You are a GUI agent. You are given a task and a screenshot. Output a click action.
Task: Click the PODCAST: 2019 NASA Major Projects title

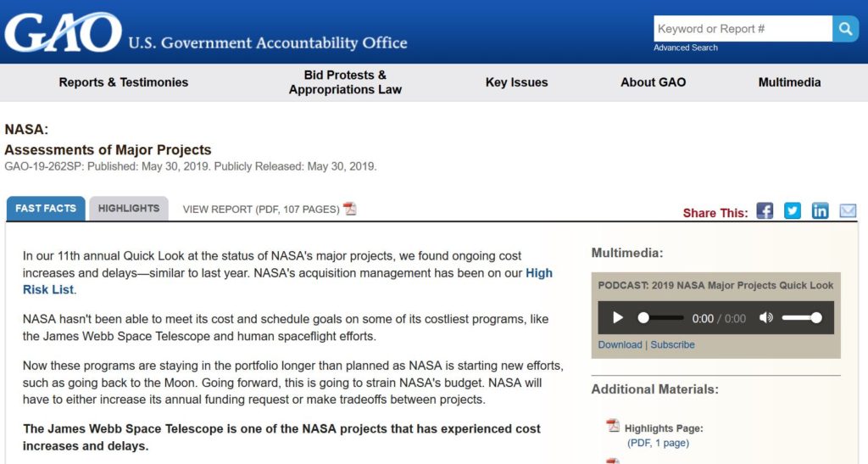click(715, 285)
